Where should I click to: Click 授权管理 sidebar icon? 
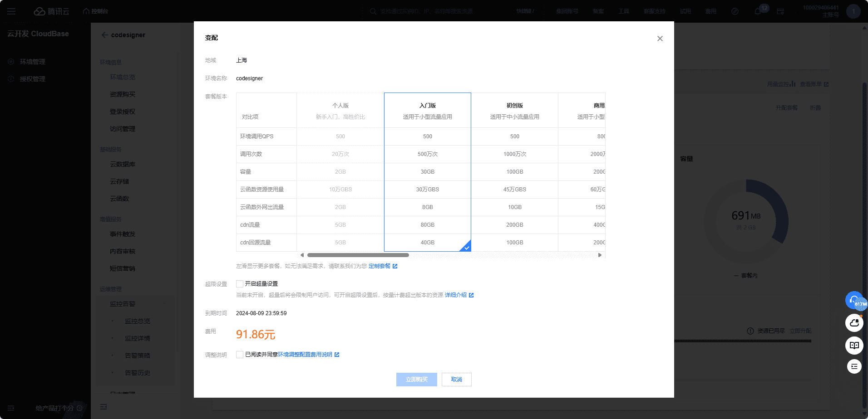click(x=11, y=79)
